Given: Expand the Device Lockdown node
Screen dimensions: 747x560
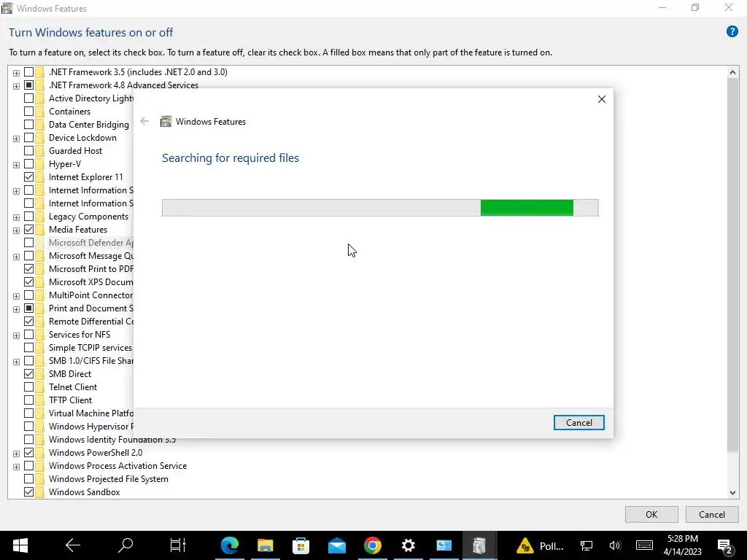Looking at the screenshot, I should pos(16,139).
